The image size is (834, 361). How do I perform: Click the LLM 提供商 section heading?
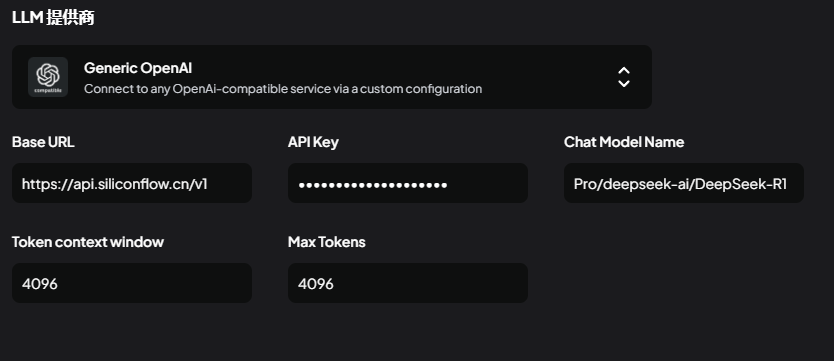tap(53, 18)
